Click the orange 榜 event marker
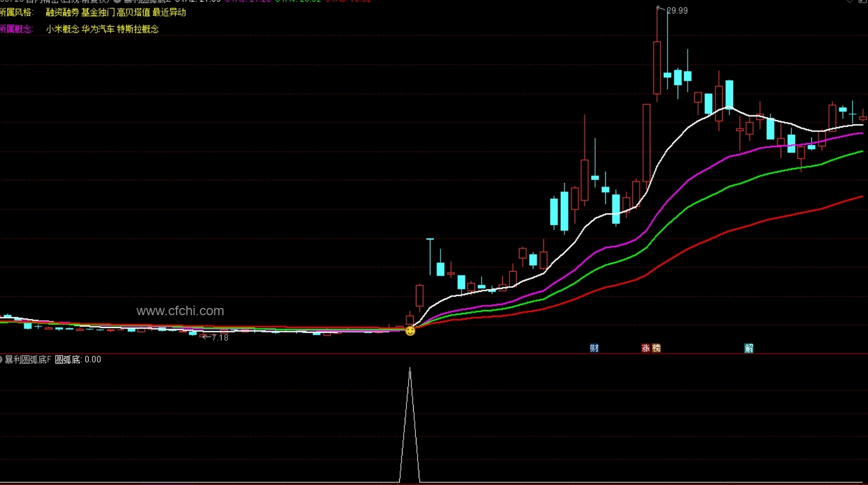The height and width of the screenshot is (485, 868). (656, 348)
